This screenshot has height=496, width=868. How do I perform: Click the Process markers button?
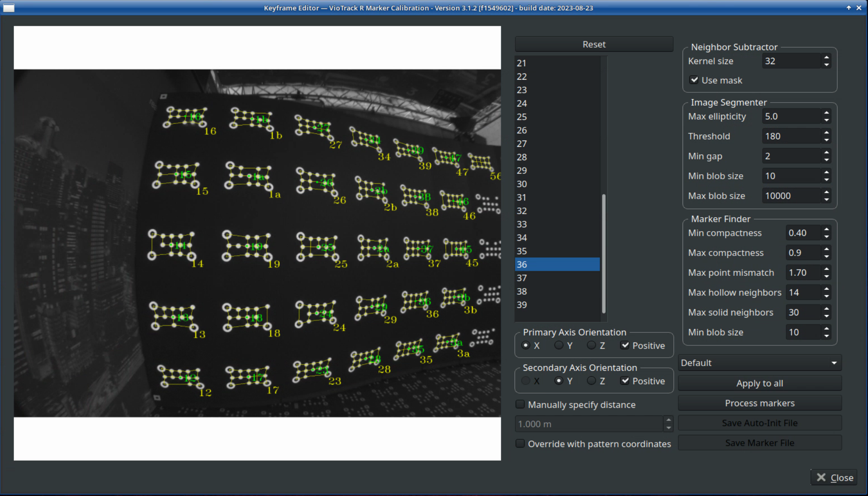[759, 403]
